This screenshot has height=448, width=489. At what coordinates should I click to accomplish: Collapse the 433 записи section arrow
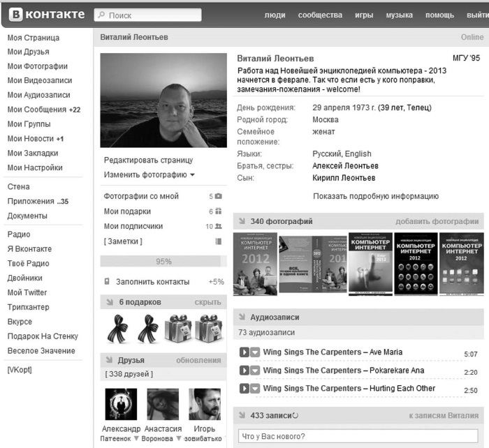242,415
